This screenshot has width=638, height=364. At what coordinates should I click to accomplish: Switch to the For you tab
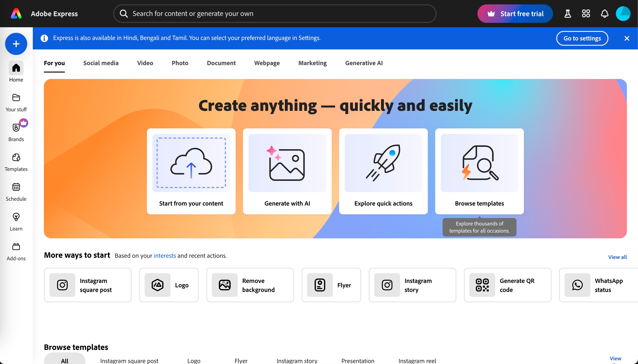point(54,63)
